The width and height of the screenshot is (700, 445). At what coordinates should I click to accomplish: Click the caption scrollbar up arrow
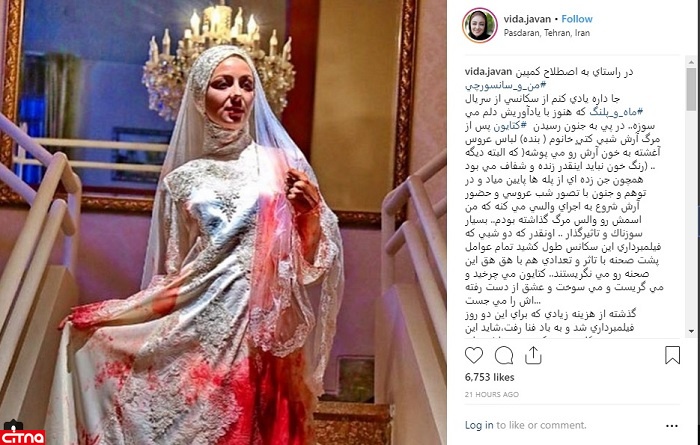691,61
